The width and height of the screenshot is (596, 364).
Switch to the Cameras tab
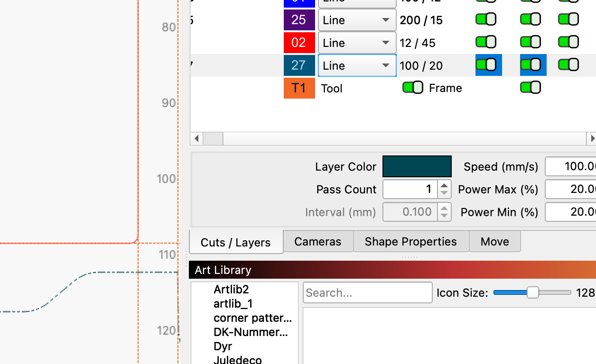tap(317, 242)
